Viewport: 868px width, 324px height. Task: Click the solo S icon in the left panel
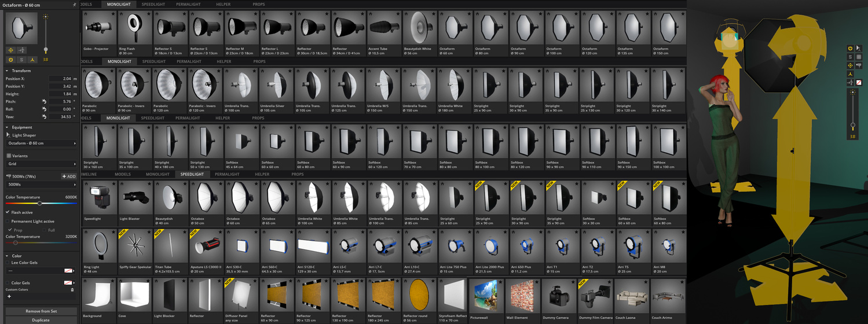[21, 60]
